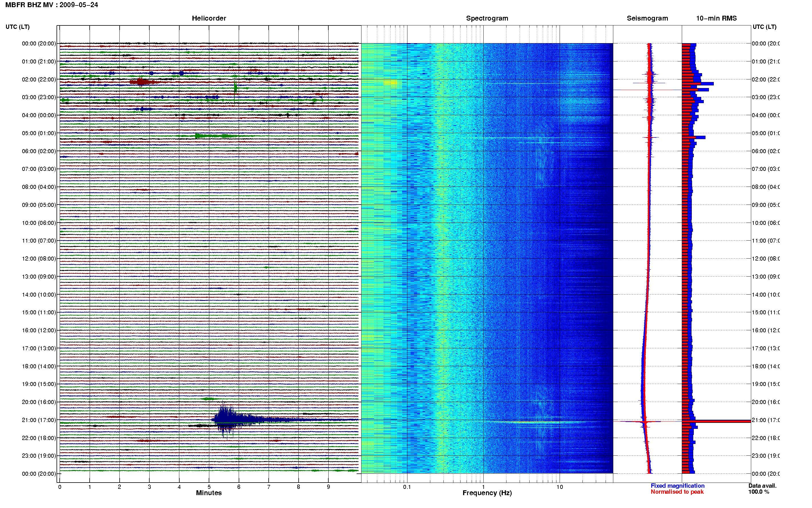The image size is (812, 508).
Task: Click the '5' minutes tick label
Action: (x=209, y=487)
